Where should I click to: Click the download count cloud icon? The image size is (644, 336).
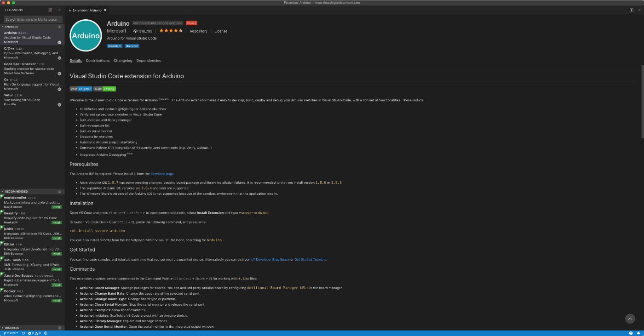(135, 31)
